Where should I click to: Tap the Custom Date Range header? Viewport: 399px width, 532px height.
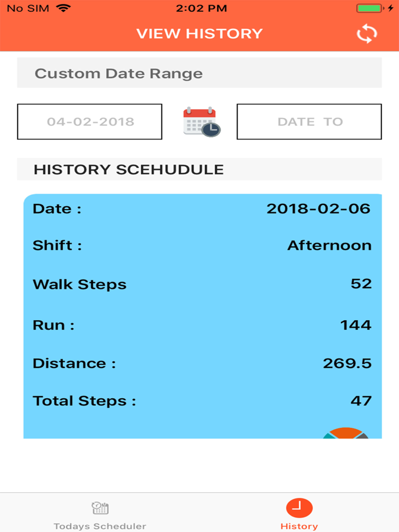[x=119, y=73]
